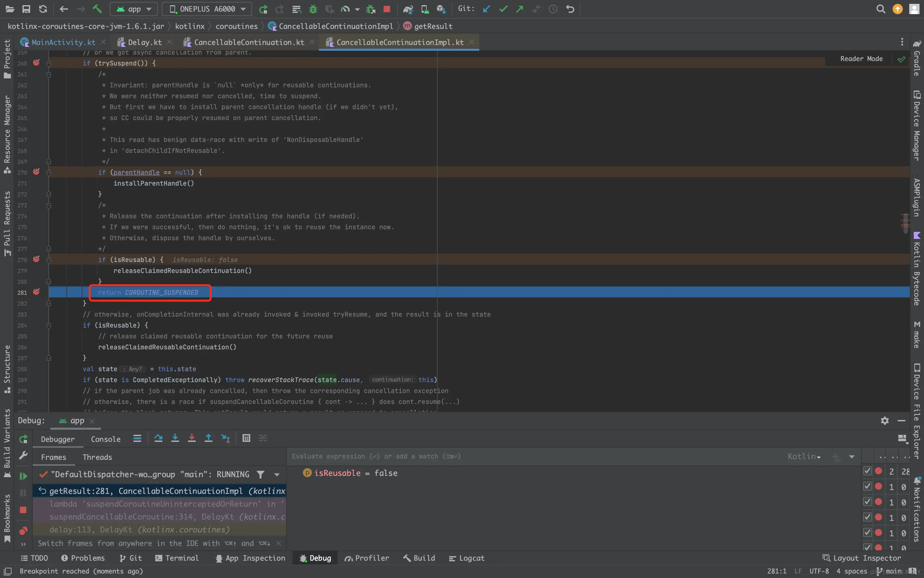Click the Save All icon
Screen dimensions: 924x578
[x=26, y=9]
